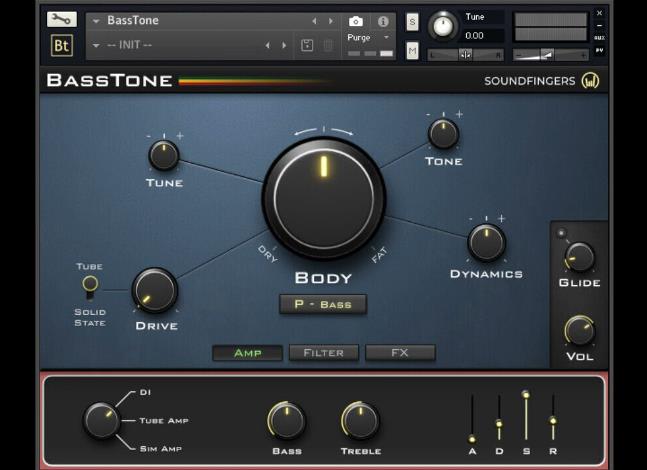This screenshot has width=647, height=470.
Task: Switch to the Amp tab
Action: tap(248, 353)
